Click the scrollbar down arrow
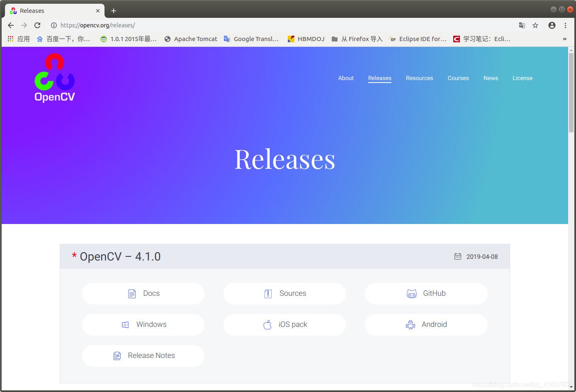The image size is (576, 392). pyautogui.click(x=571, y=387)
